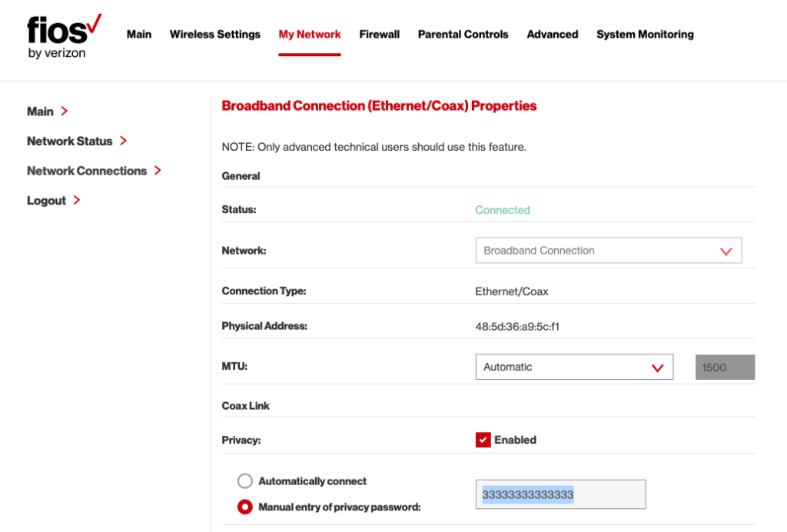Click the MTU dropdown chevron

tap(657, 367)
